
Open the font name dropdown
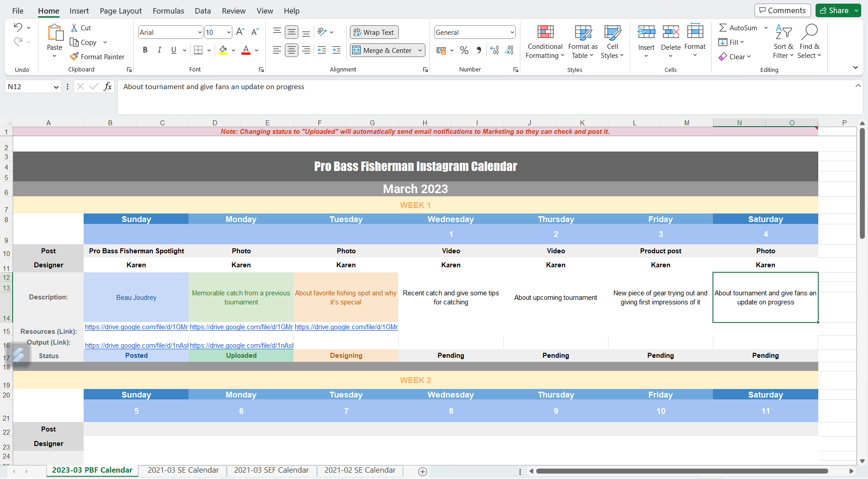point(200,32)
